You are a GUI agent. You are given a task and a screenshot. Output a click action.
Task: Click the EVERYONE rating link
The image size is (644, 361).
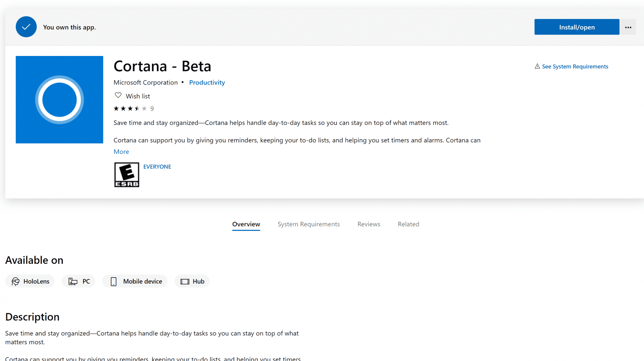pyautogui.click(x=157, y=166)
